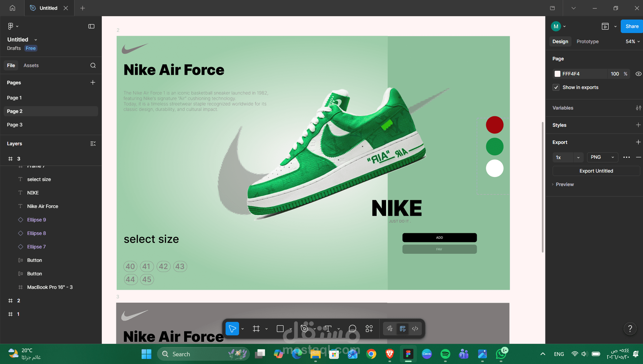The width and height of the screenshot is (643, 364).
Task: Select the Frame tool
Action: (x=256, y=329)
